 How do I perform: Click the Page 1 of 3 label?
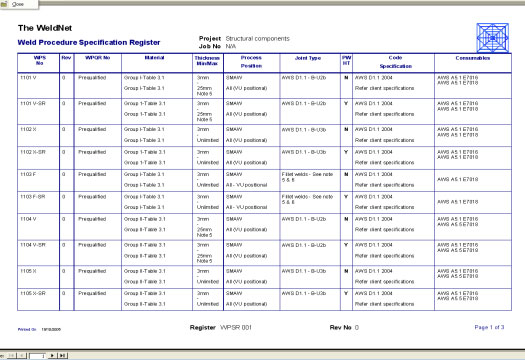coord(489,327)
